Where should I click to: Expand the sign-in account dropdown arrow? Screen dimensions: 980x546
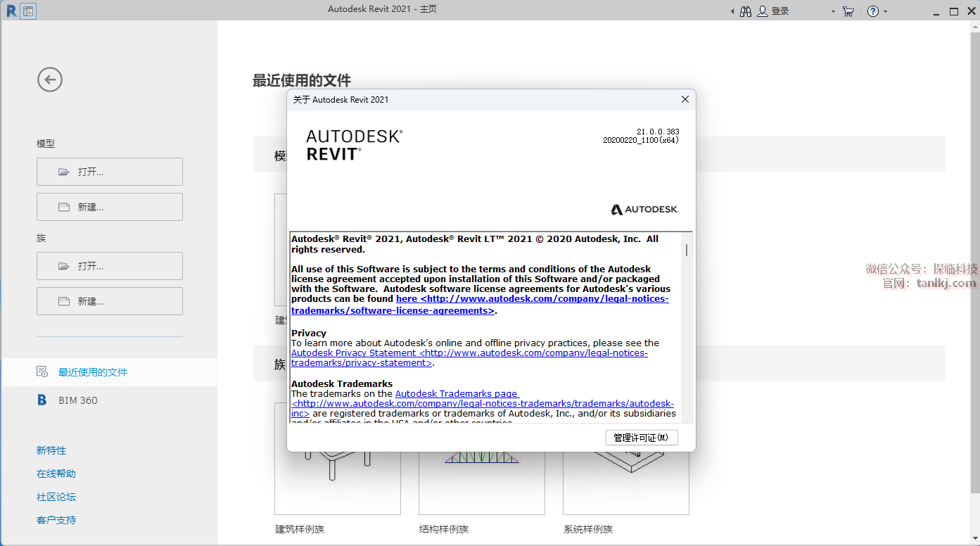coord(833,12)
